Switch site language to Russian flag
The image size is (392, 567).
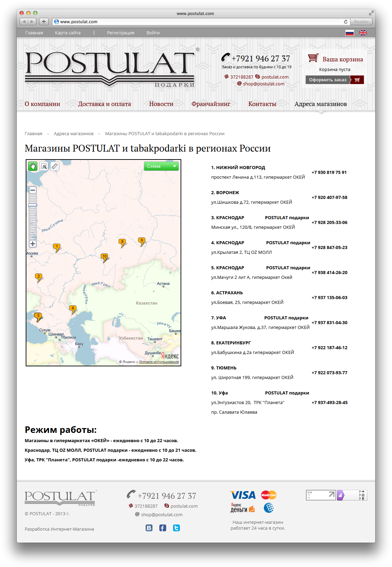pos(350,33)
